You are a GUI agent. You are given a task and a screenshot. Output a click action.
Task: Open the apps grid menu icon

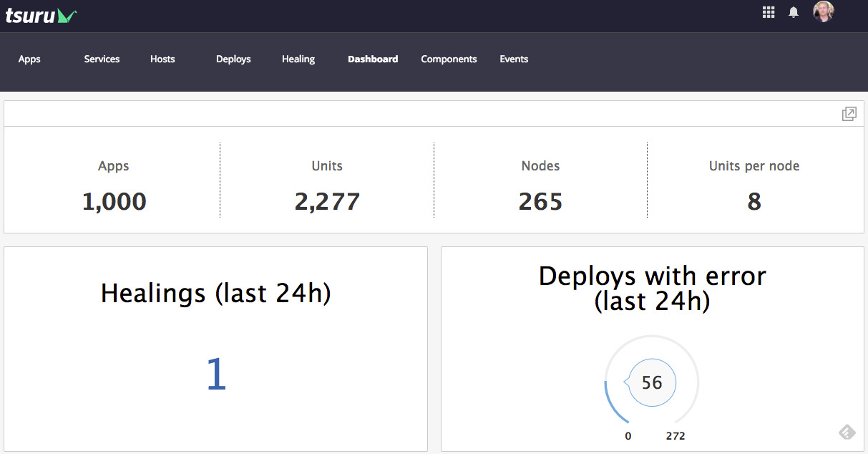point(769,12)
